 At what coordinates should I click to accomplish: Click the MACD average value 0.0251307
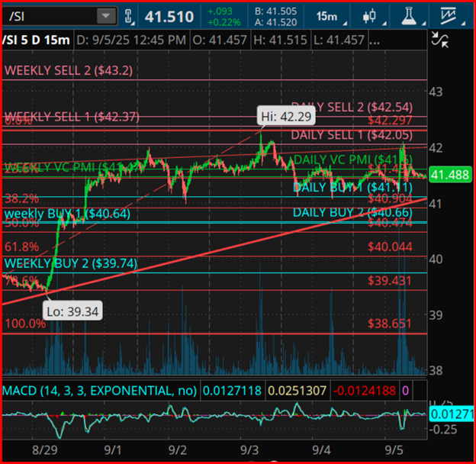(297, 391)
